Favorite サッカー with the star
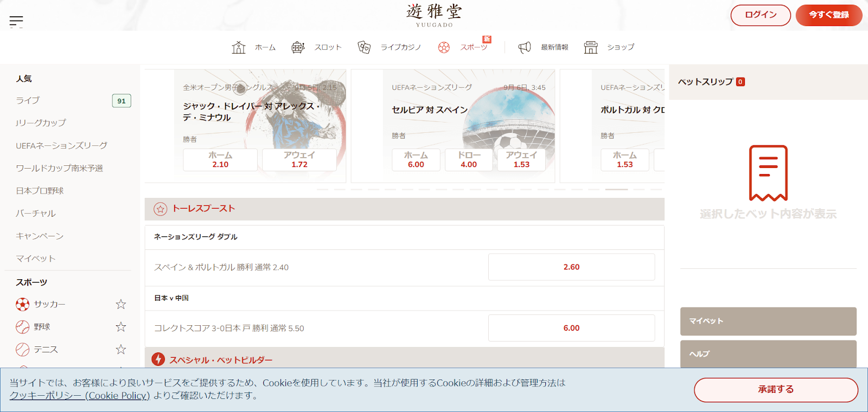Screen dimensions: 868x412 coord(121,305)
